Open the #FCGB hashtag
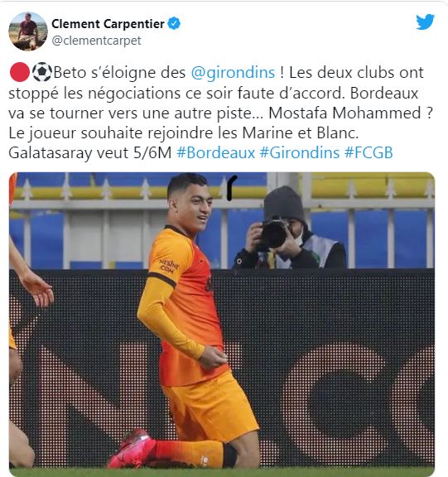This screenshot has width=448, height=477. 369,152
